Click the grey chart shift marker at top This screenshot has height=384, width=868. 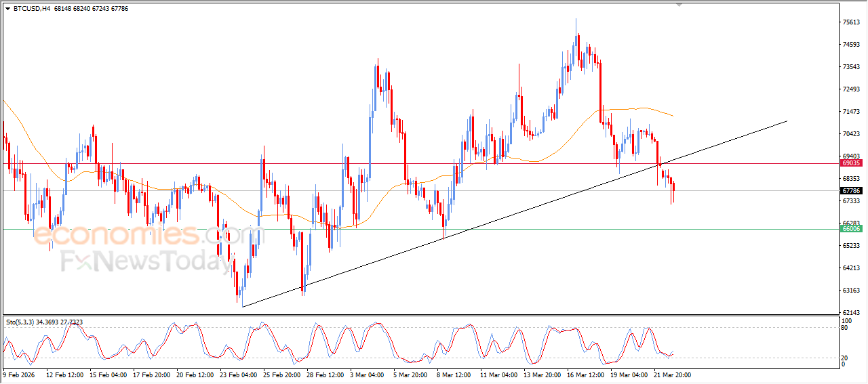(679, 5)
